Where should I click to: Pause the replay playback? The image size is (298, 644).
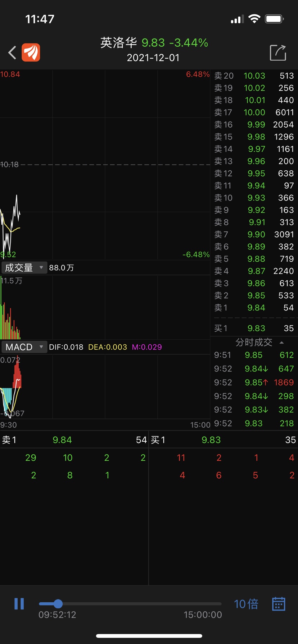19,603
